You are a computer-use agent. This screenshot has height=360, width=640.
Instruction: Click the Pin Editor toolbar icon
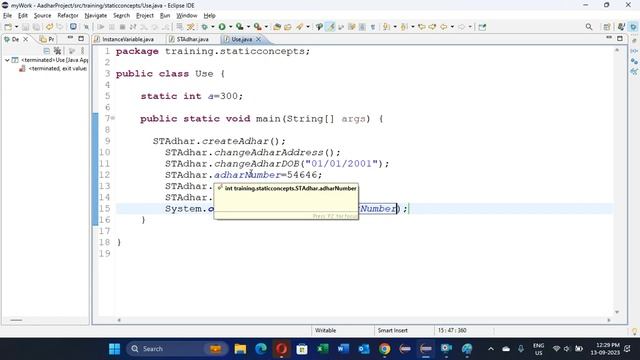click(x=482, y=27)
